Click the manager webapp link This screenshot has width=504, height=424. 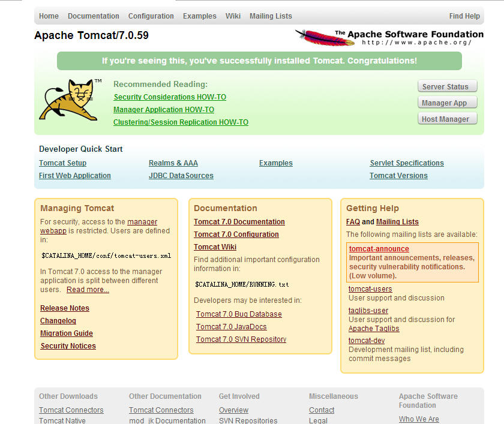point(142,222)
